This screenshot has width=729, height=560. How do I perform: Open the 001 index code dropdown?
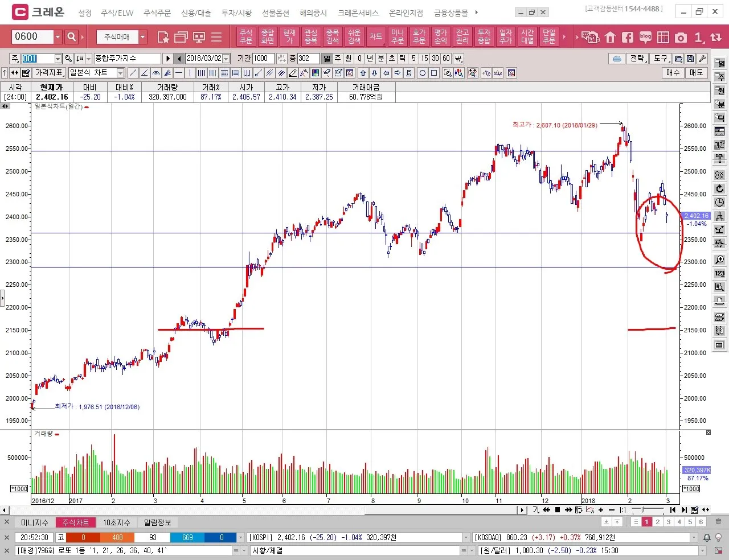(x=58, y=59)
